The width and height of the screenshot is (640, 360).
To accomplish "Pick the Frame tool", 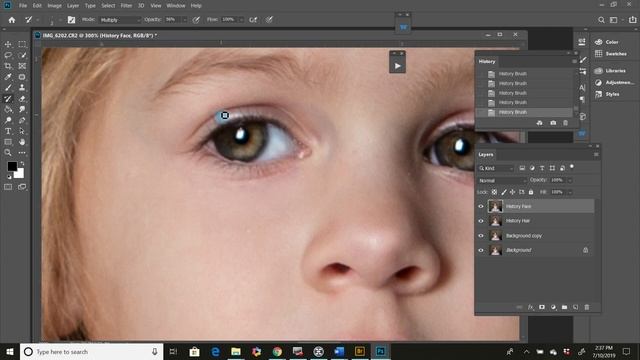I will point(22,66).
